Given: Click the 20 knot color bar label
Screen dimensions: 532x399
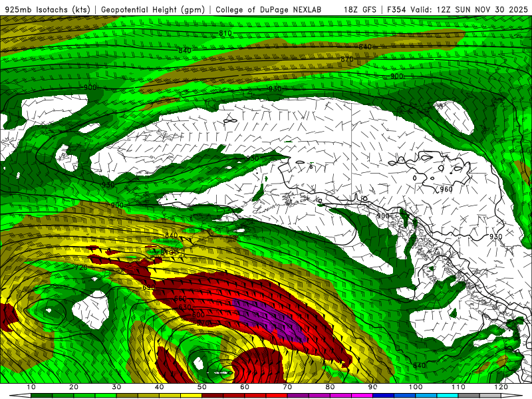Looking at the screenshot, I should pos(74,387).
